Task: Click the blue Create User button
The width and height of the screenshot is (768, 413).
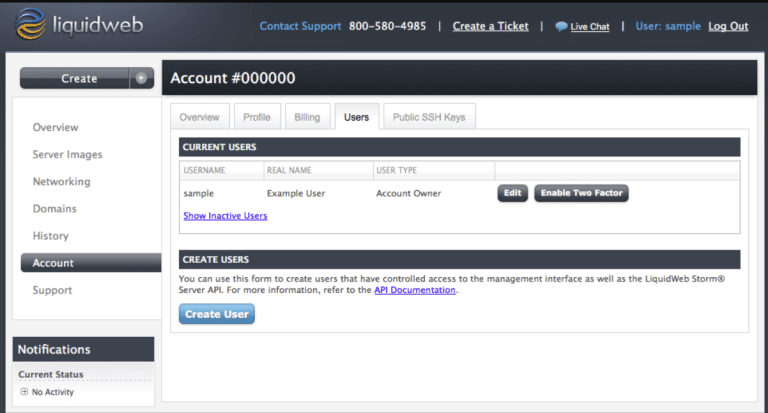Action: tap(216, 314)
